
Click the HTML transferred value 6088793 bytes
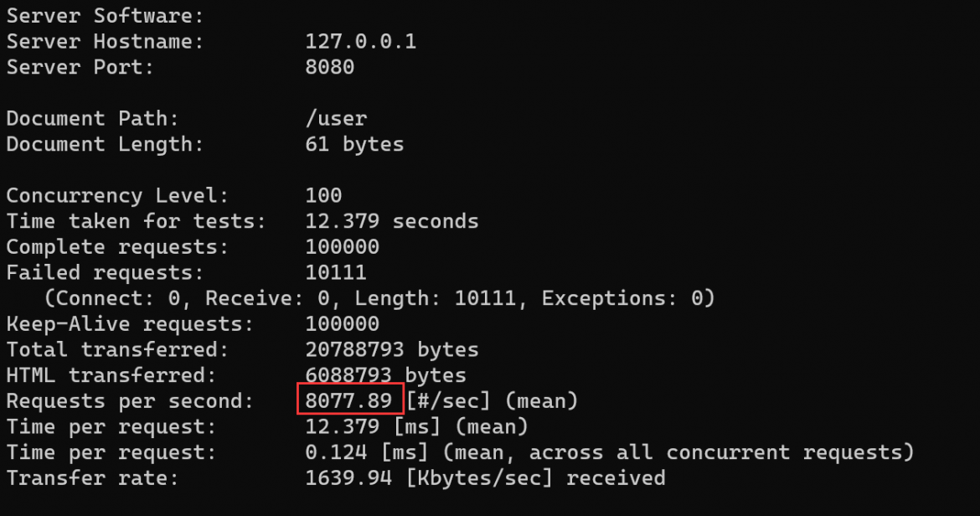(x=385, y=374)
